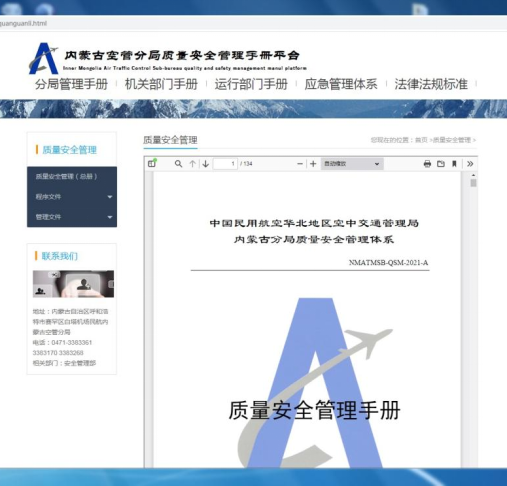507x486 pixels.
Task: Click the open file icon in PDF toolbar
Action: 441,164
